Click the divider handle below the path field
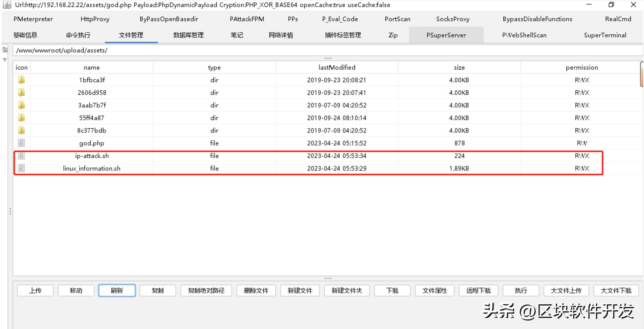 [x=328, y=58]
